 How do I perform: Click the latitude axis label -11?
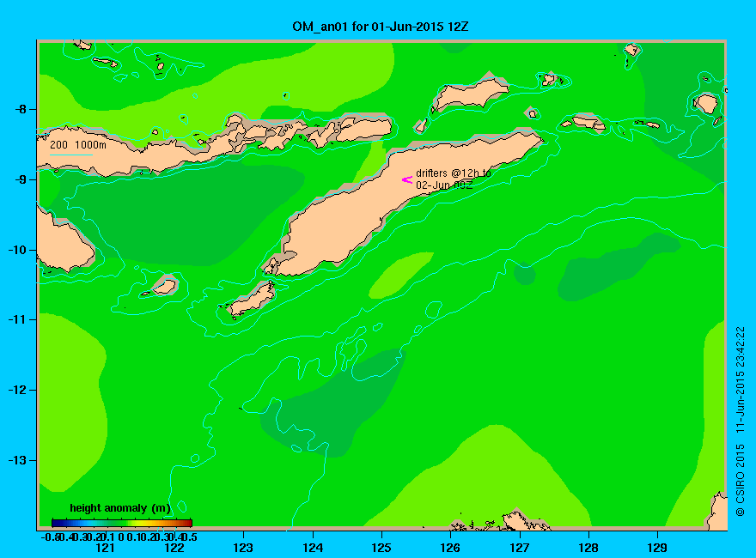point(17,320)
